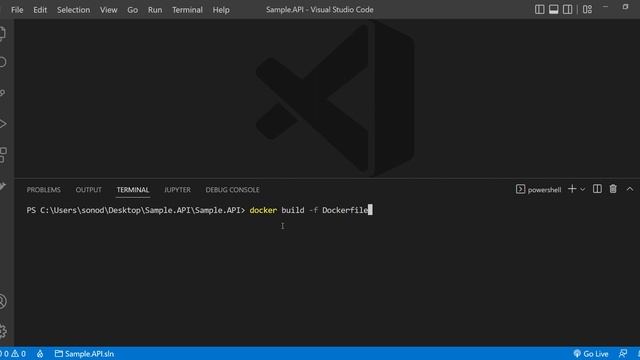Viewport: 640px width, 360px height.
Task: Open errors and warnings status indicator
Action: [13, 354]
